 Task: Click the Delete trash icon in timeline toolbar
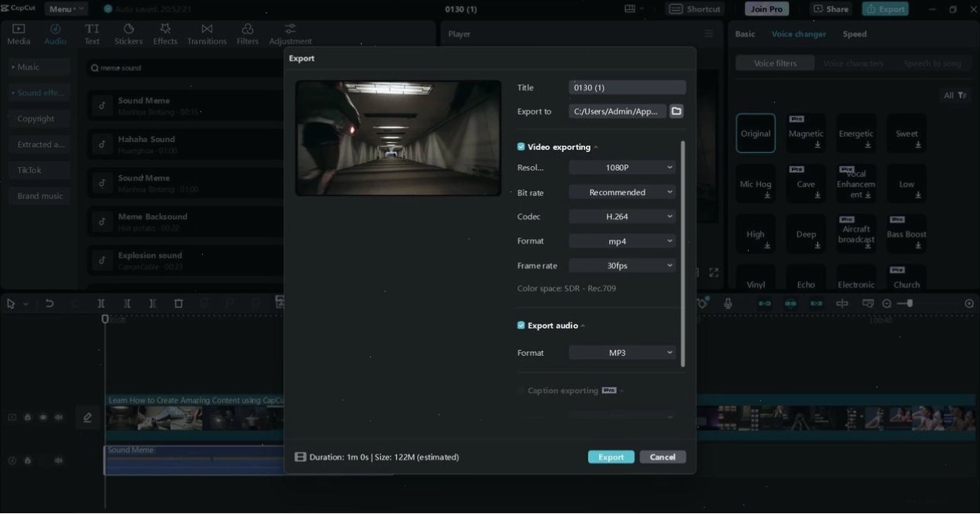pos(178,303)
